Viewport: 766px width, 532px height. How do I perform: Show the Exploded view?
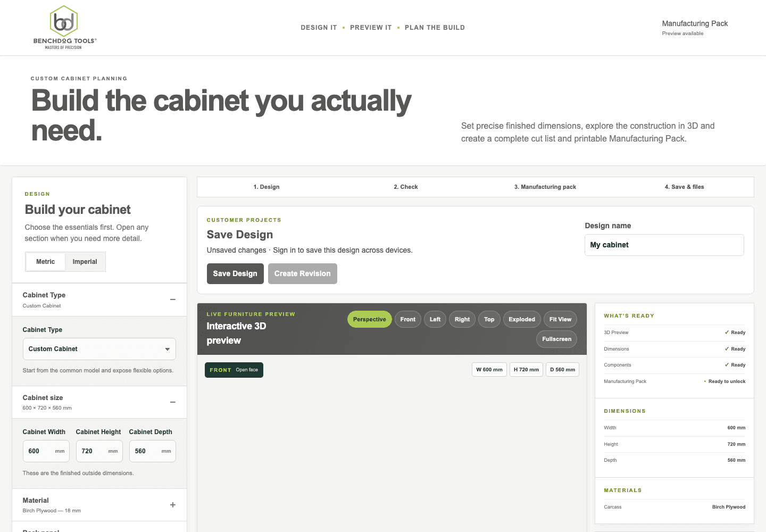(522, 319)
